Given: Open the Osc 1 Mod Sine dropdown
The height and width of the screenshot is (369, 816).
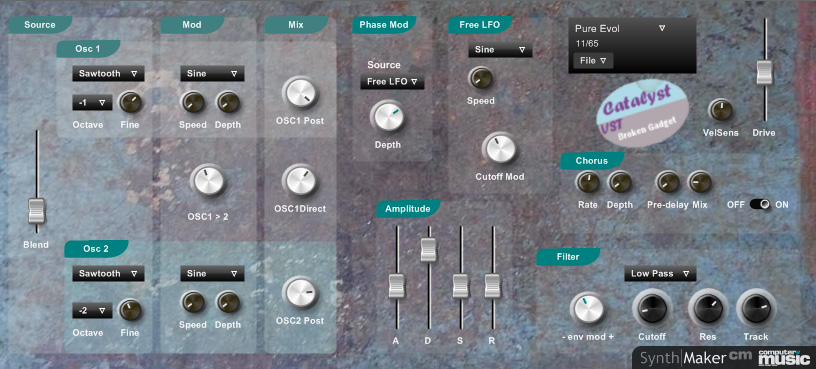Looking at the screenshot, I should point(212,74).
